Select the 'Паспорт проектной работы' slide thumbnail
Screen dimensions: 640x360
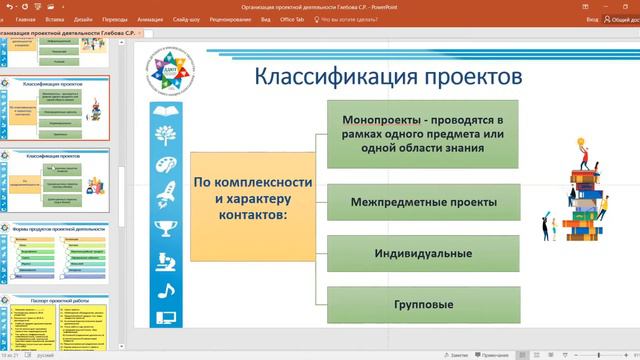pos(55,323)
